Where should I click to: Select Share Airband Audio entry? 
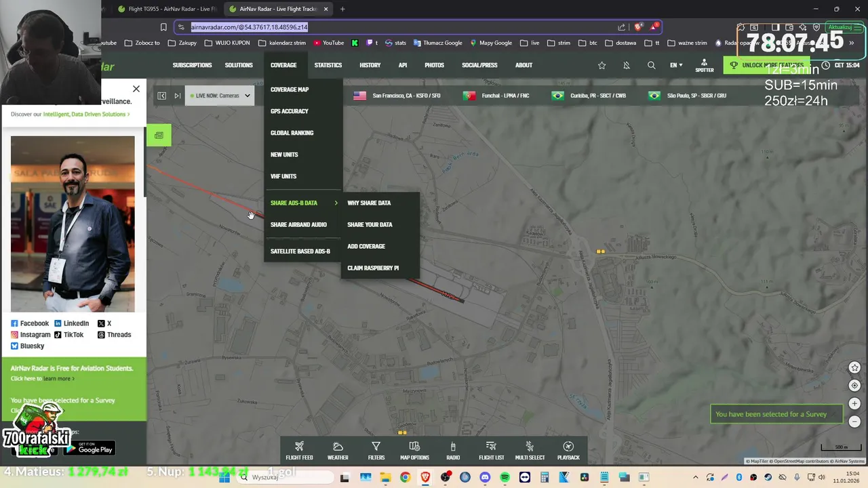298,224
